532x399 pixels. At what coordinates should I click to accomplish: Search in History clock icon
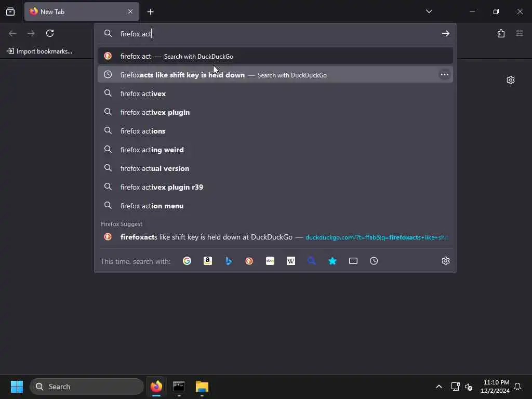click(374, 261)
